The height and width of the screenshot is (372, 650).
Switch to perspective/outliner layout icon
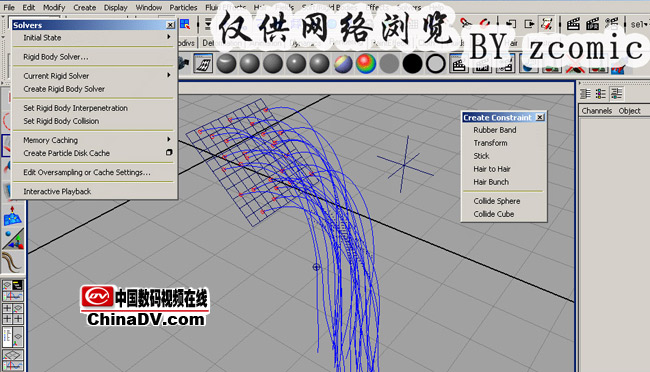12,291
